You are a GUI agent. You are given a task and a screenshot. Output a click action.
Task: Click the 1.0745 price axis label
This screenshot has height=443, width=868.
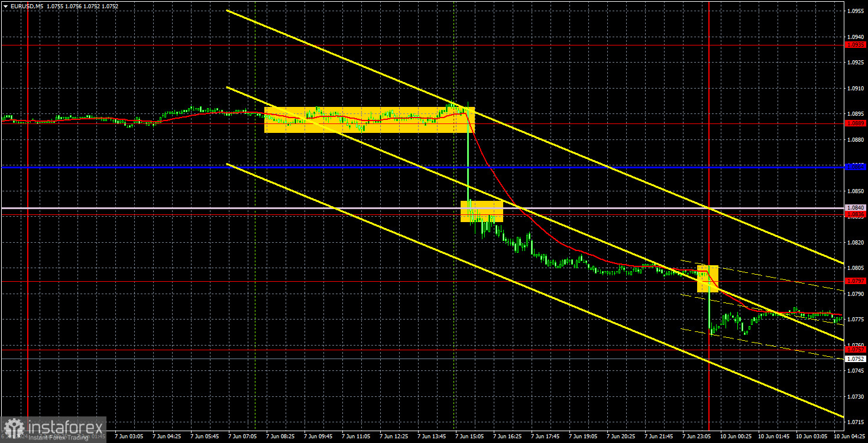(x=856, y=370)
